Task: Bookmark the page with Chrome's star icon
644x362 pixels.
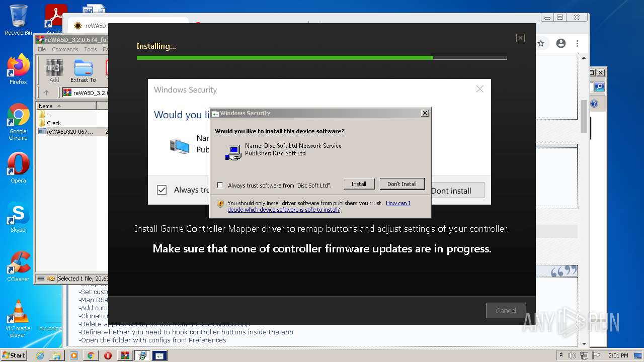Action: (541, 43)
